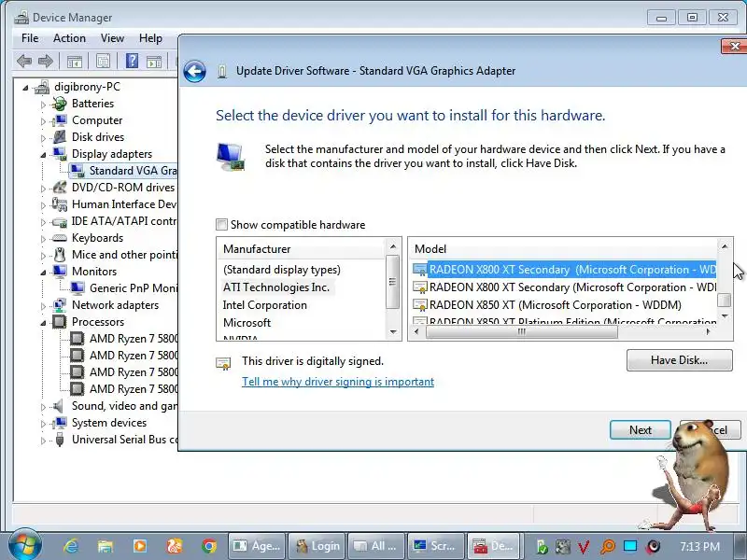747x560 pixels.
Task: Open Windows Explorer folder taskbar icon
Action: pos(106,546)
